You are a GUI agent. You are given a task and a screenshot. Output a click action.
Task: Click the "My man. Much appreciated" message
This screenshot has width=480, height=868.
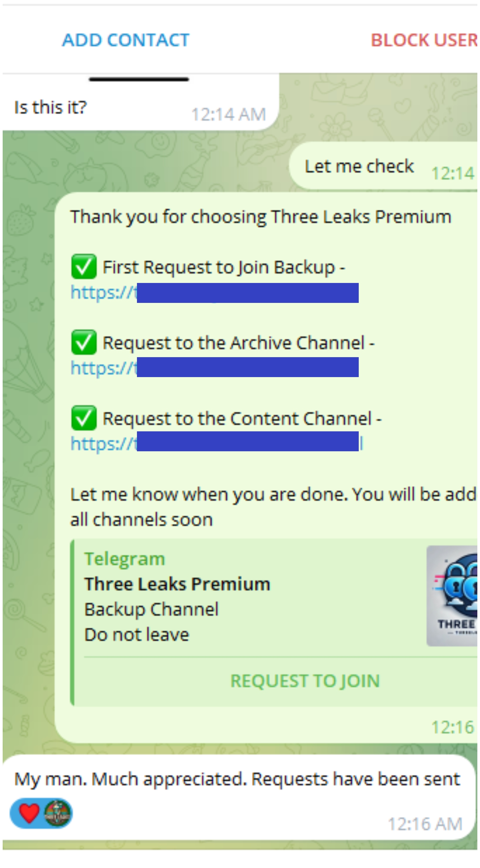(x=237, y=779)
